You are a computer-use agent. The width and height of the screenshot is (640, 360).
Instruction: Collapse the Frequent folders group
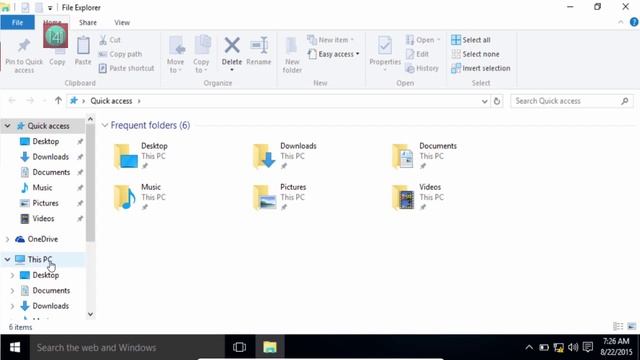[105, 125]
